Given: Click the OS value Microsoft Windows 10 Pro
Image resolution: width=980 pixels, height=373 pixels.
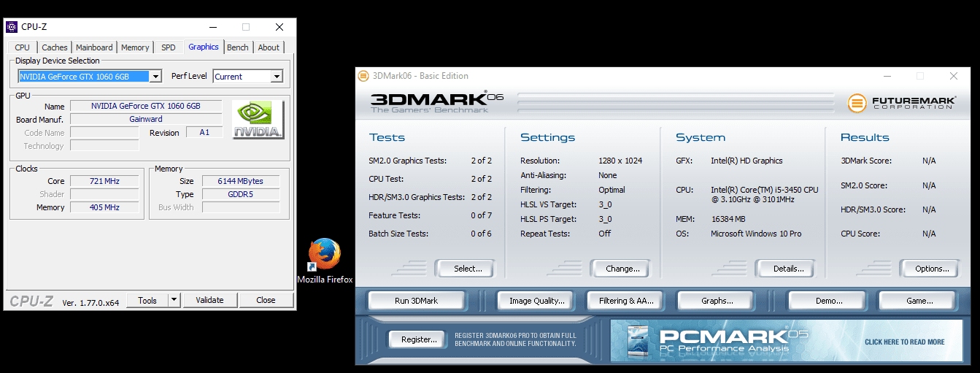Looking at the screenshot, I should coord(756,234).
